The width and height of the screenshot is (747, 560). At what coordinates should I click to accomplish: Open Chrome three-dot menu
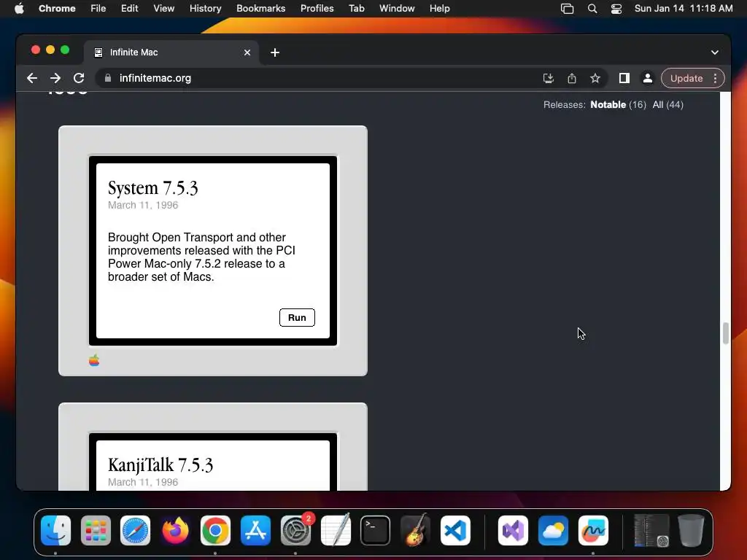(x=715, y=78)
